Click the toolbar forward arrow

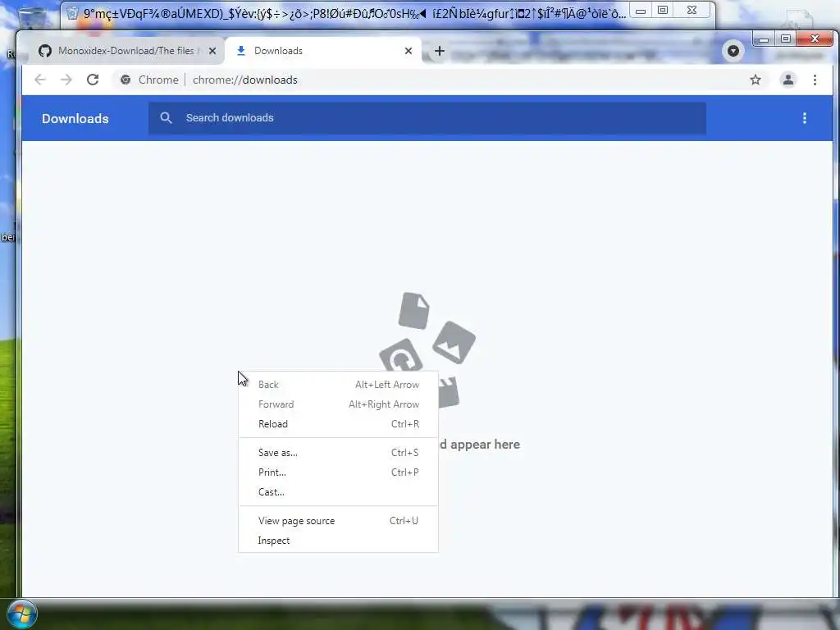point(66,80)
